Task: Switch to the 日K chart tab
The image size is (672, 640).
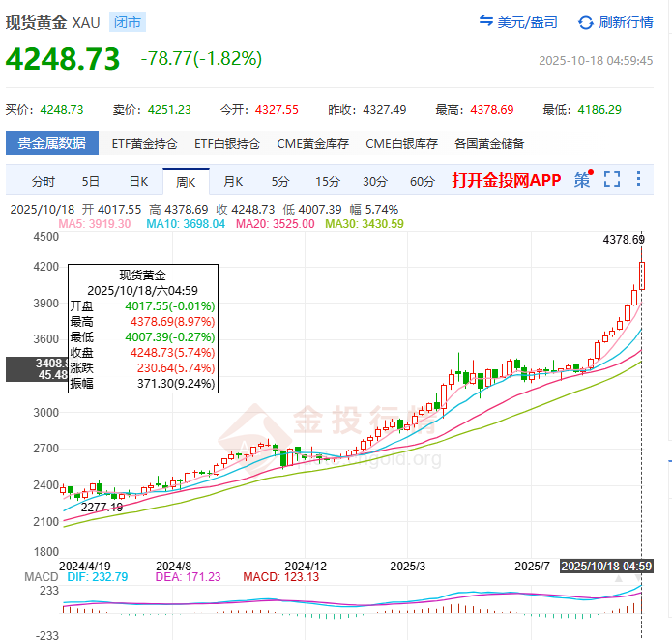Action: click(x=138, y=181)
